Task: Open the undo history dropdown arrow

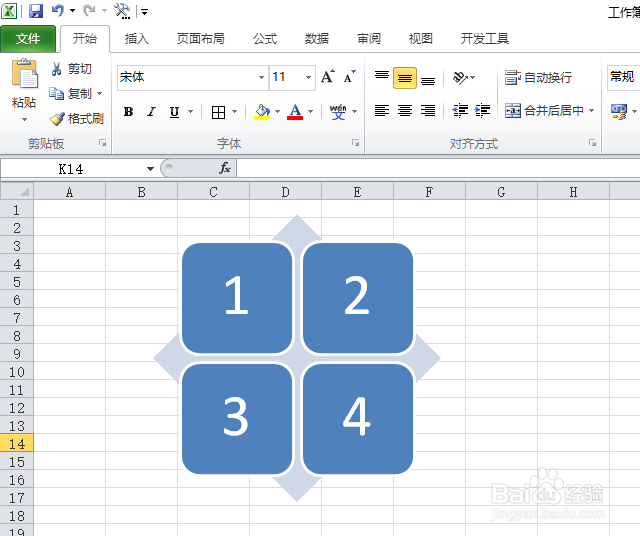Action: (73, 11)
